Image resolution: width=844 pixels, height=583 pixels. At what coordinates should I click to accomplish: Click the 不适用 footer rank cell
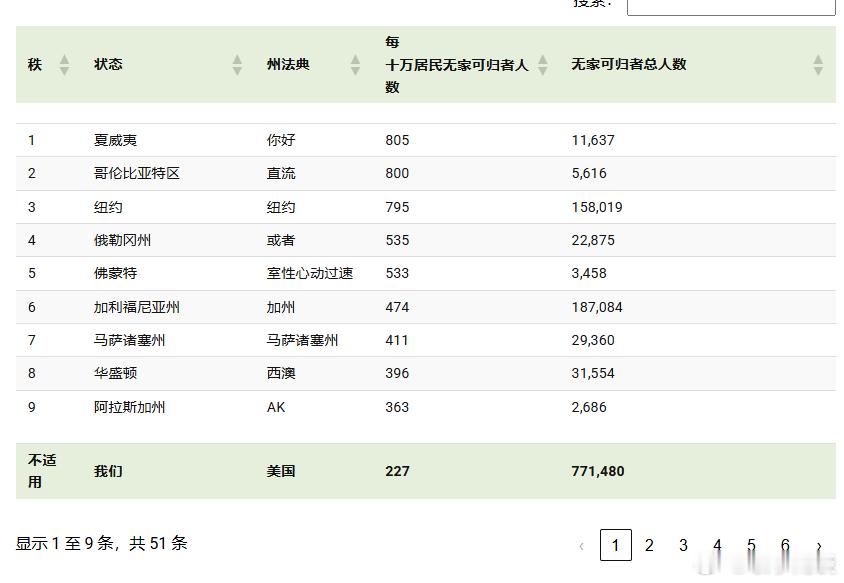click(x=42, y=471)
